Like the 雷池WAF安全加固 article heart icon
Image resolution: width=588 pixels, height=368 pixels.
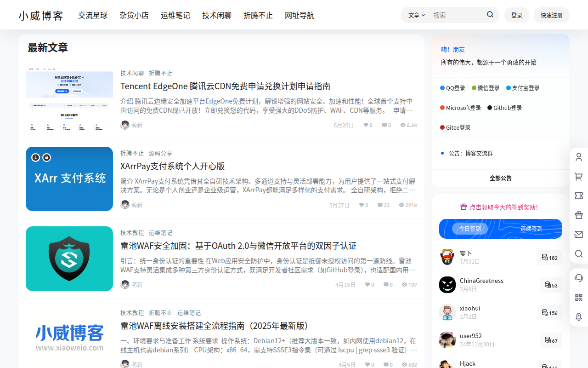367,284
